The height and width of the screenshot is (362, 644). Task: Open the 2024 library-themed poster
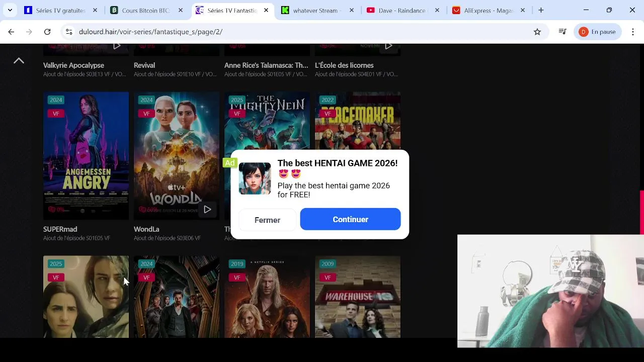[x=177, y=297]
